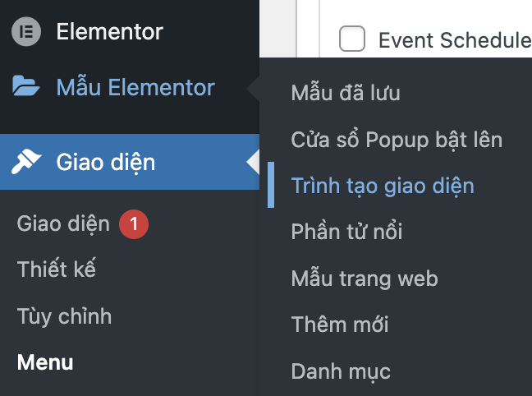Open the Elementor menu item
Viewport: 532px width, 396px height.
point(109,33)
